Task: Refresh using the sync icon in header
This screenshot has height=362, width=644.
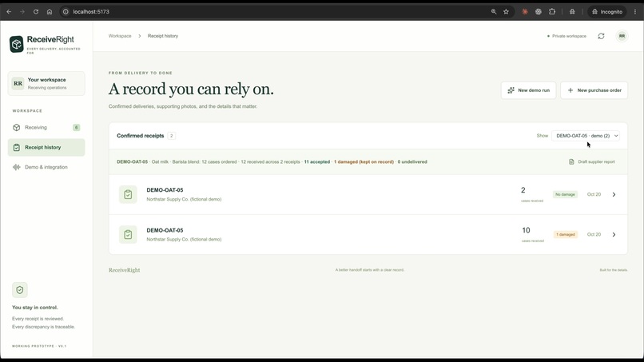Action: click(x=602, y=36)
